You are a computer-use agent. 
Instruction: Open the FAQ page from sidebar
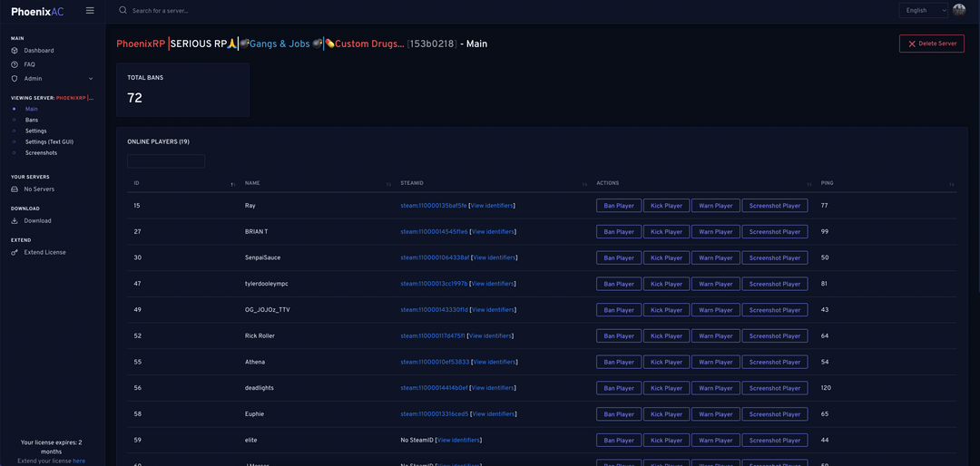tap(29, 64)
